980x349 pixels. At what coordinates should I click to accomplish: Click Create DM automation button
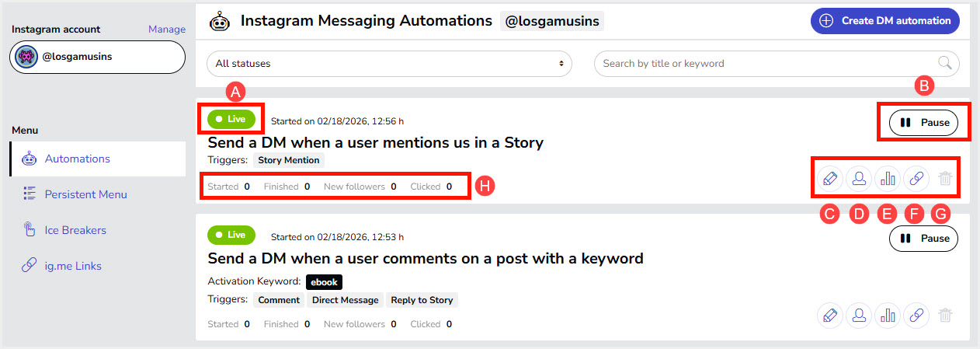pos(884,21)
